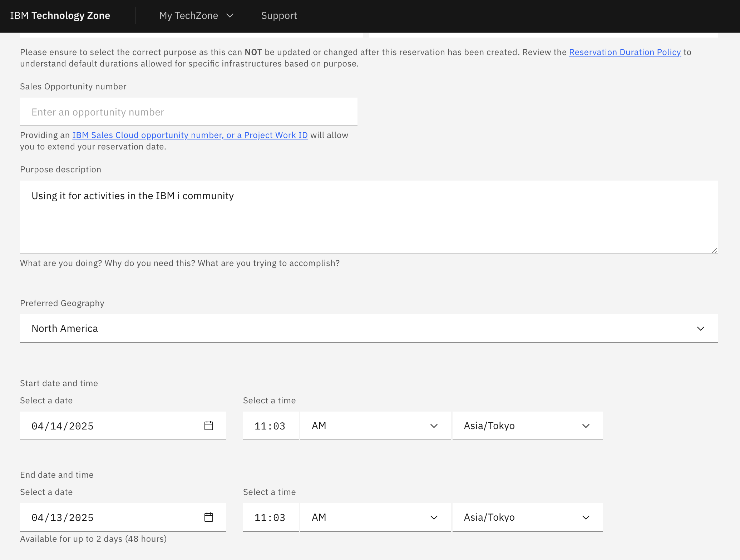The height and width of the screenshot is (560, 740).
Task: Open the Preferred Geography dropdown
Action: click(369, 328)
